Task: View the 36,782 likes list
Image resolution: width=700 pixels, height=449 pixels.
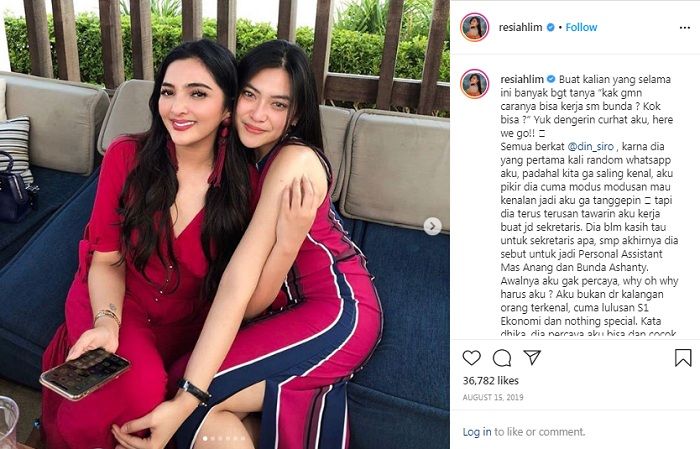Action: 491,381
